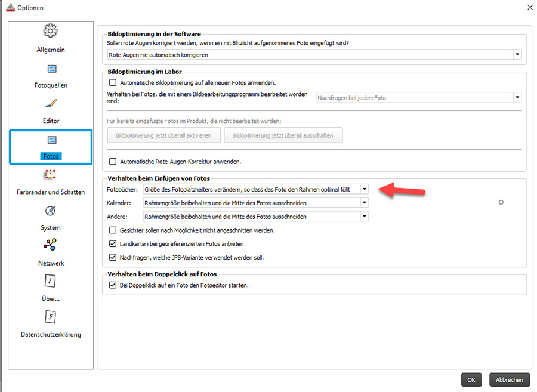Viewport: 537px width, 392px height.
Task: Click Verhalten beim Doppelclick auf Fotos heading
Action: 162,274
